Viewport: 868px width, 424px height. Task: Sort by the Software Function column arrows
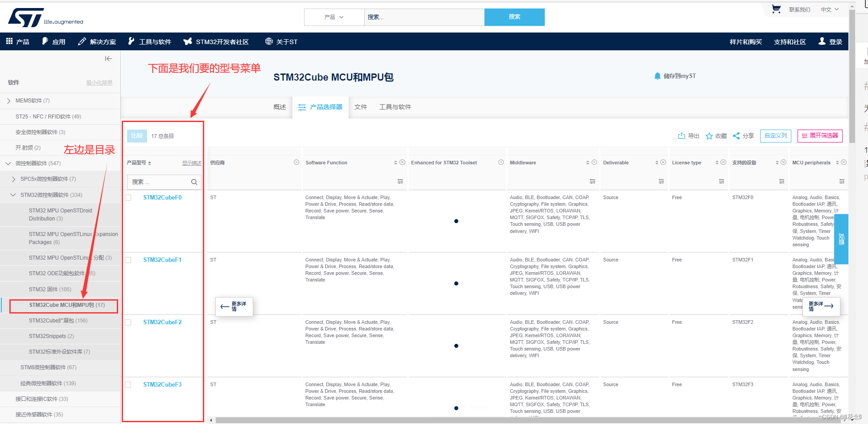(x=395, y=163)
